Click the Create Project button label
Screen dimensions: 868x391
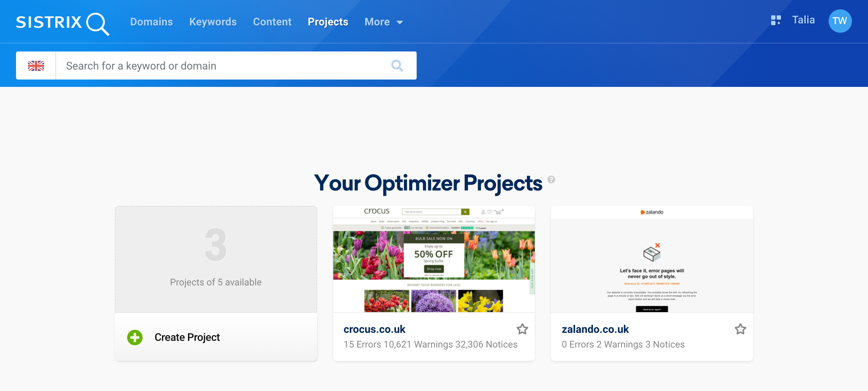(187, 337)
